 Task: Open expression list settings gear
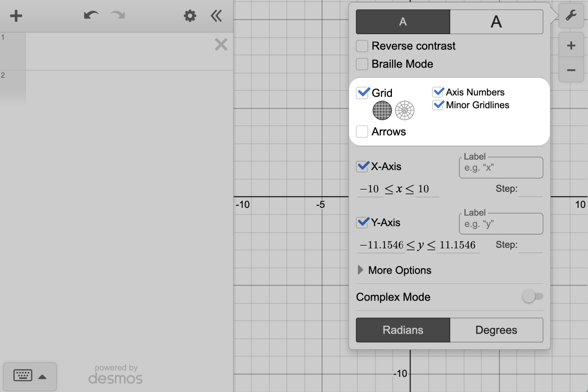click(190, 16)
